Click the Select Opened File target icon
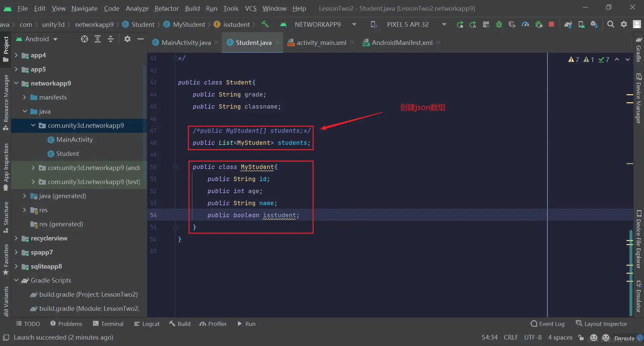The width and height of the screenshot is (644, 346). [x=85, y=39]
